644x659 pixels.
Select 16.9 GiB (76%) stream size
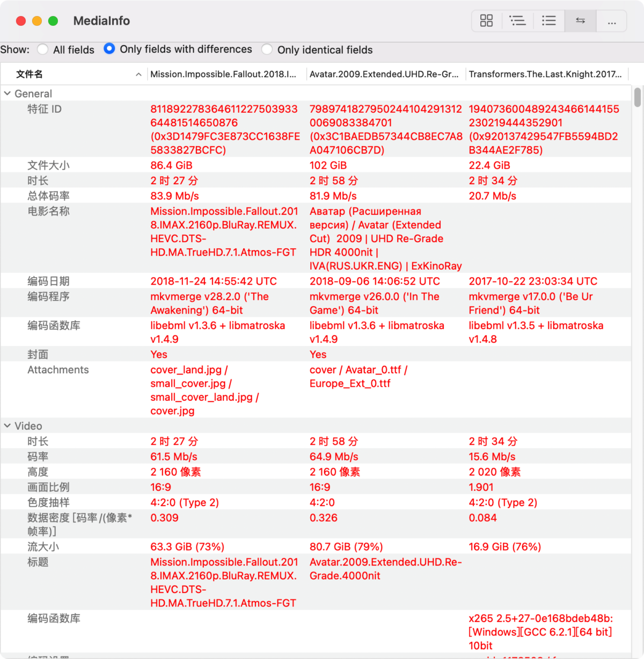click(505, 547)
